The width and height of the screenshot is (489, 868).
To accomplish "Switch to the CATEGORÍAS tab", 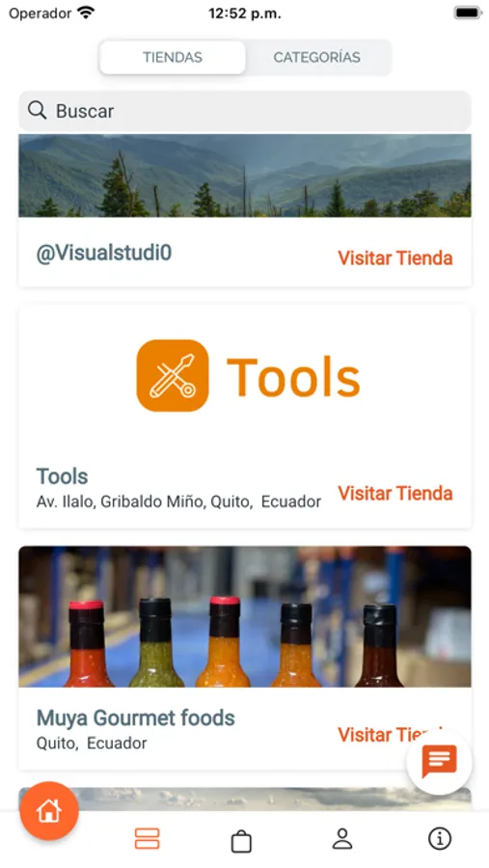I will click(x=316, y=57).
